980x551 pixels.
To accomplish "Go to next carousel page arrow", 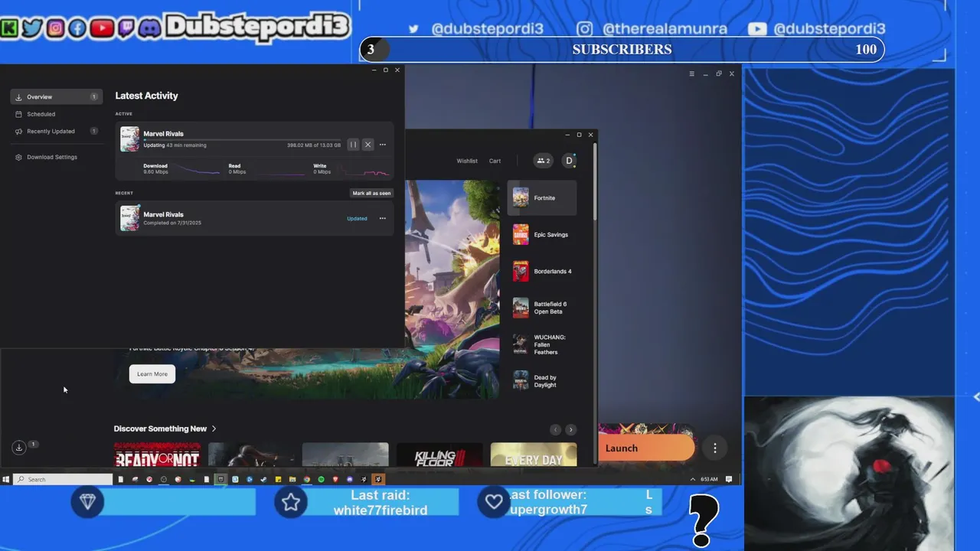I will pyautogui.click(x=570, y=430).
